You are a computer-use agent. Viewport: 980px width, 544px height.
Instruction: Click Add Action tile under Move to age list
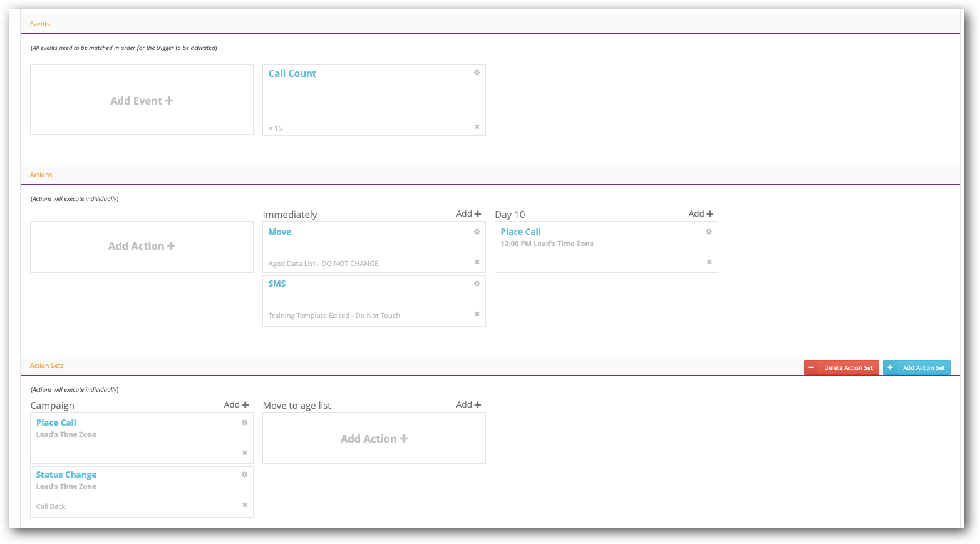coord(374,439)
